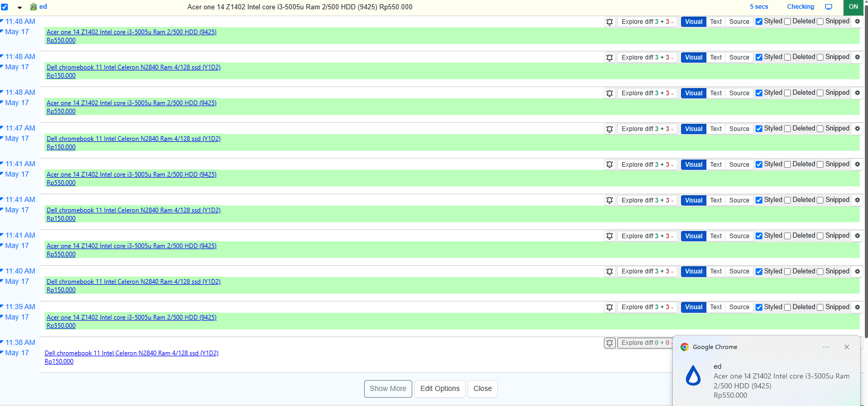868x406 pixels.
Task: Select the Source tab in the 11:39 AM row
Action: pyautogui.click(x=739, y=307)
